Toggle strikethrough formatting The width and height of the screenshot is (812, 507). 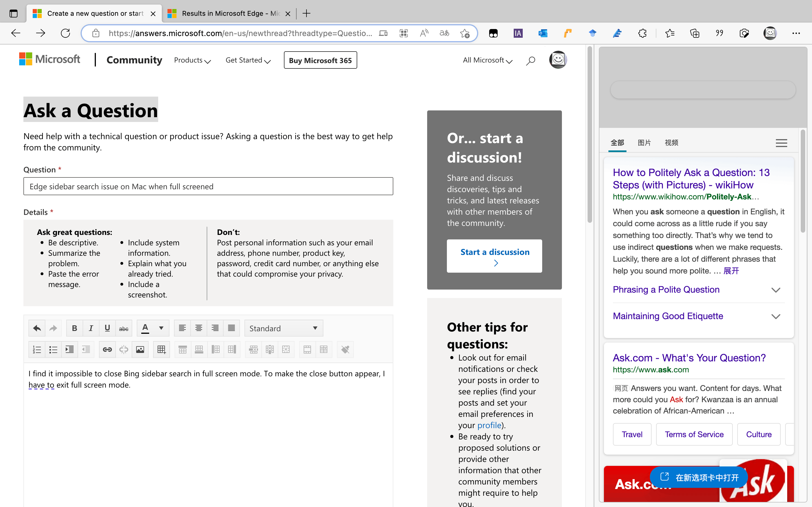click(123, 328)
